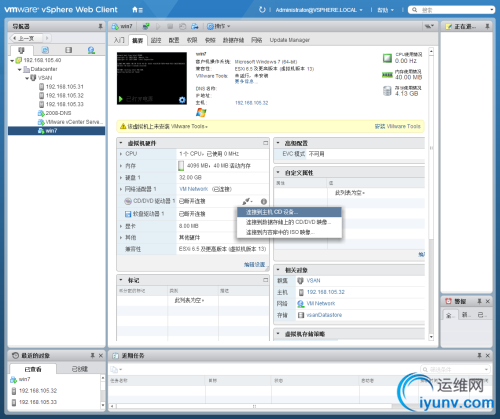This screenshot has height=419, width=500.
Task: Pin the Navigator panel
Action: click(100, 26)
